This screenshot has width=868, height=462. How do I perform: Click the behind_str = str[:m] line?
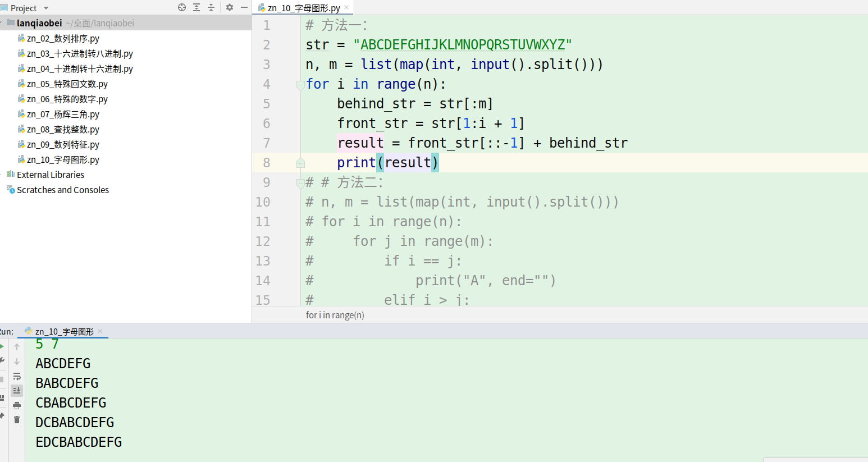(x=415, y=104)
